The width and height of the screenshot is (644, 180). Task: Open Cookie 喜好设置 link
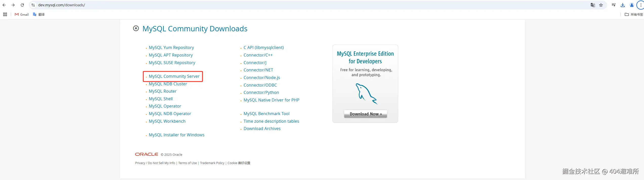tap(239, 163)
